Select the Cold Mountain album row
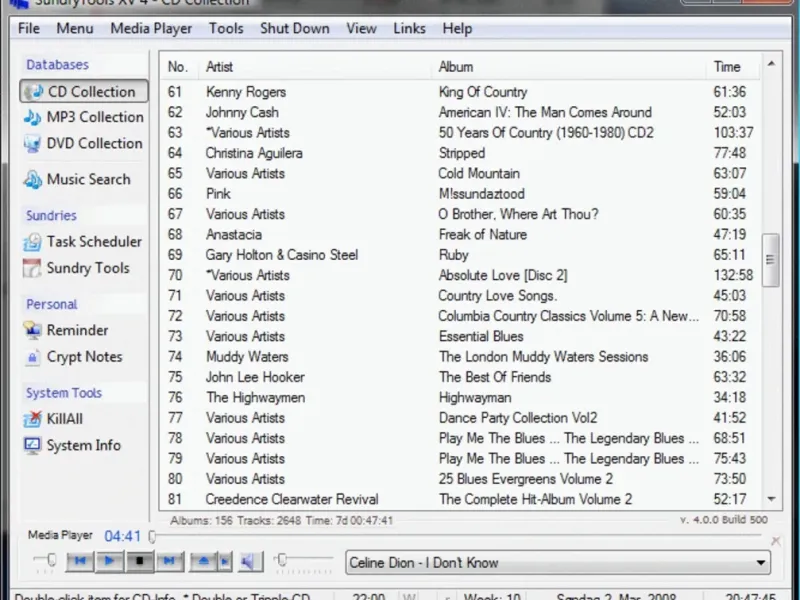The height and width of the screenshot is (600, 800). coord(460,173)
